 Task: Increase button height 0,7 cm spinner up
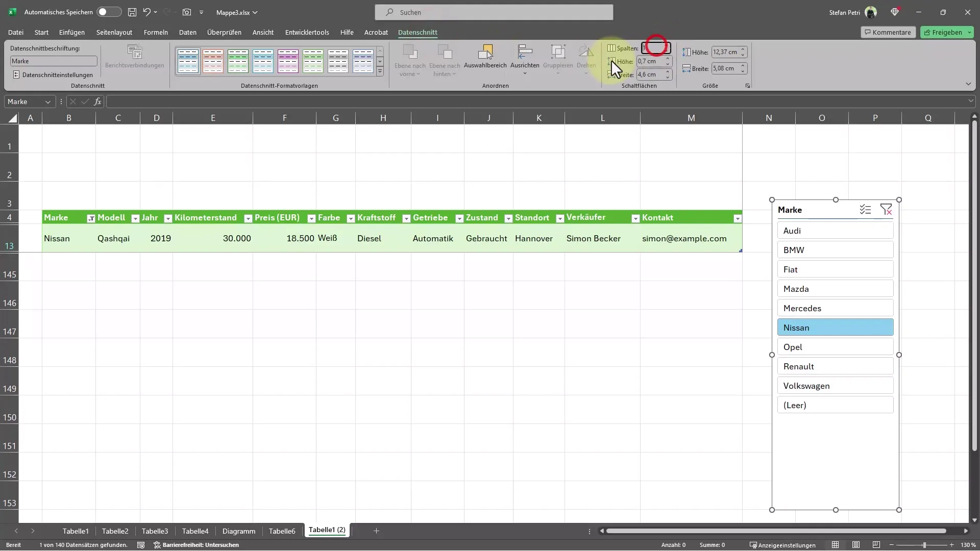(x=668, y=59)
